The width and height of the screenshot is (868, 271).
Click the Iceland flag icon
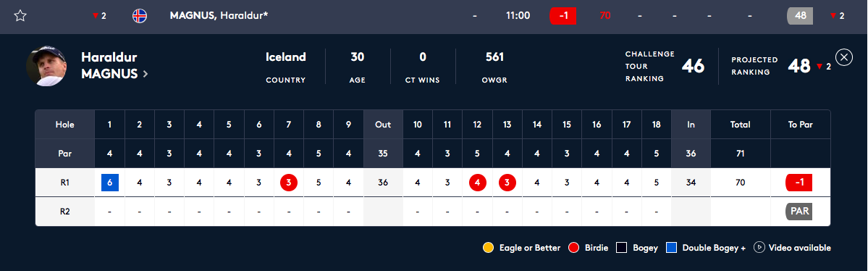[140, 15]
